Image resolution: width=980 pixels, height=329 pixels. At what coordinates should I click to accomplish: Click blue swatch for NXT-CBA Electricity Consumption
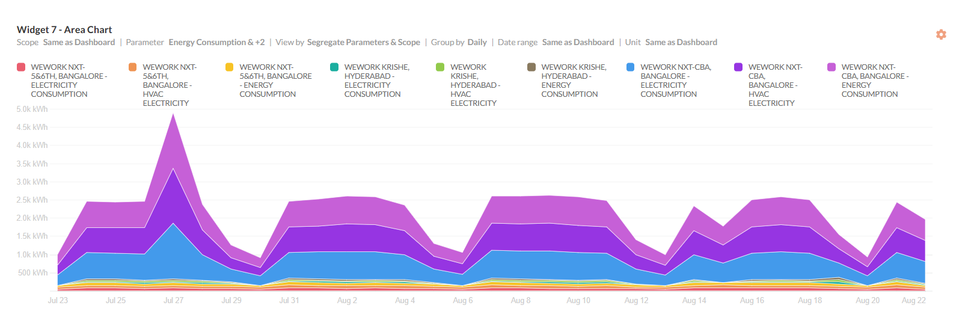(x=630, y=67)
